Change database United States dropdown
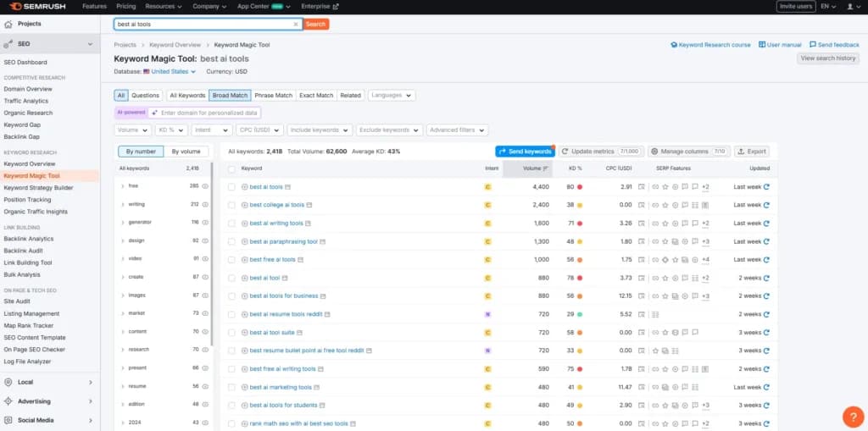Image resolution: width=868 pixels, height=431 pixels. (170, 71)
